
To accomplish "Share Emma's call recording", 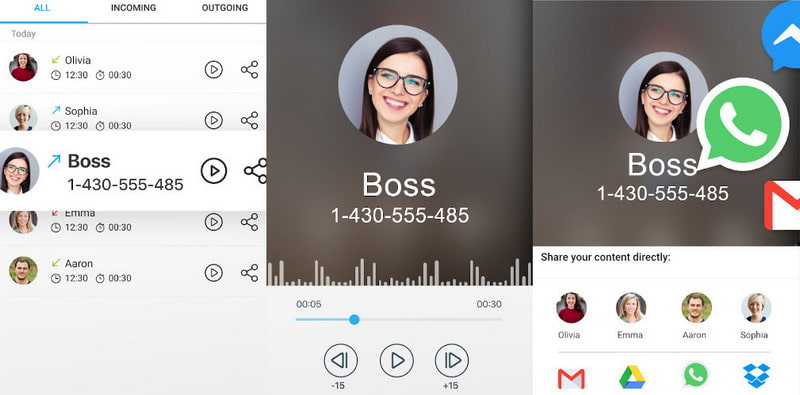I will pos(249,222).
